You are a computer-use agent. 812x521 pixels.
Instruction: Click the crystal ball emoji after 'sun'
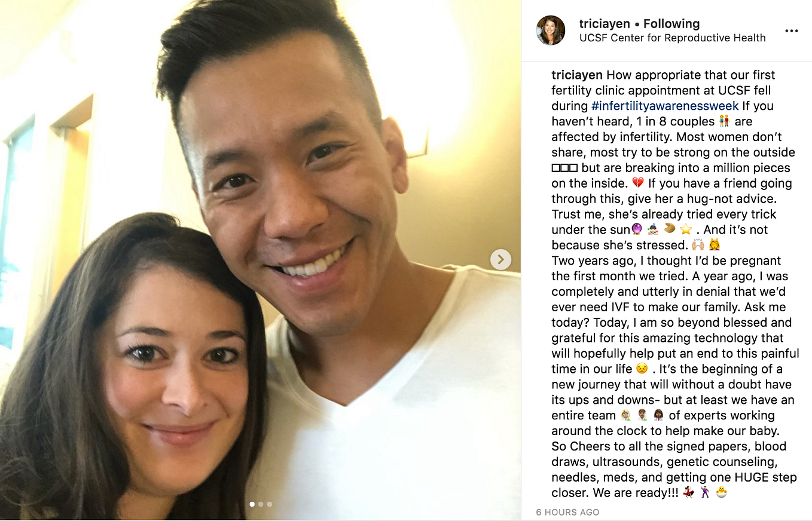[636, 229]
